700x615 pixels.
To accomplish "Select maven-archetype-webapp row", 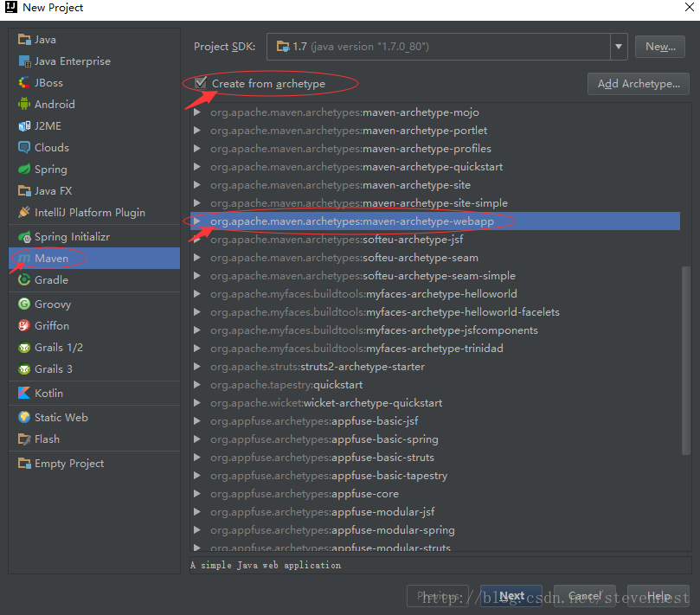I will click(x=435, y=221).
